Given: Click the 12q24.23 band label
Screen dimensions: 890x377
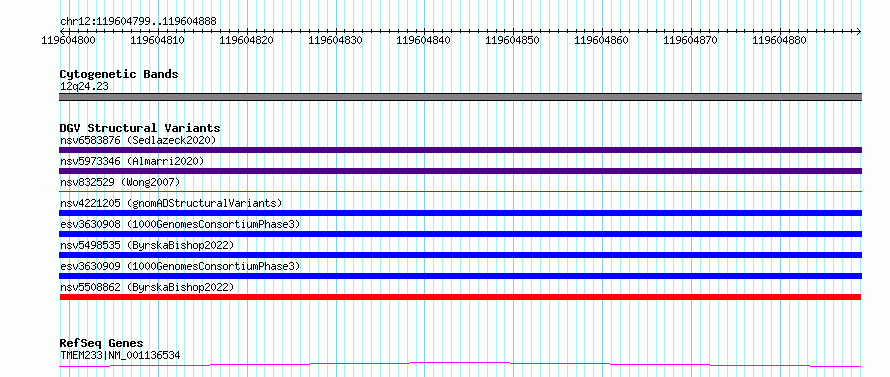Looking at the screenshot, I should click(x=84, y=87).
